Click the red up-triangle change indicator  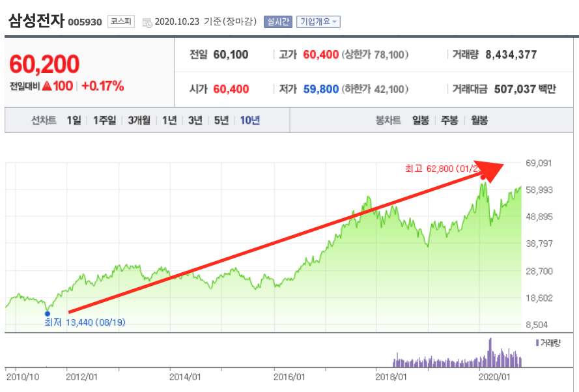pyautogui.click(x=47, y=86)
